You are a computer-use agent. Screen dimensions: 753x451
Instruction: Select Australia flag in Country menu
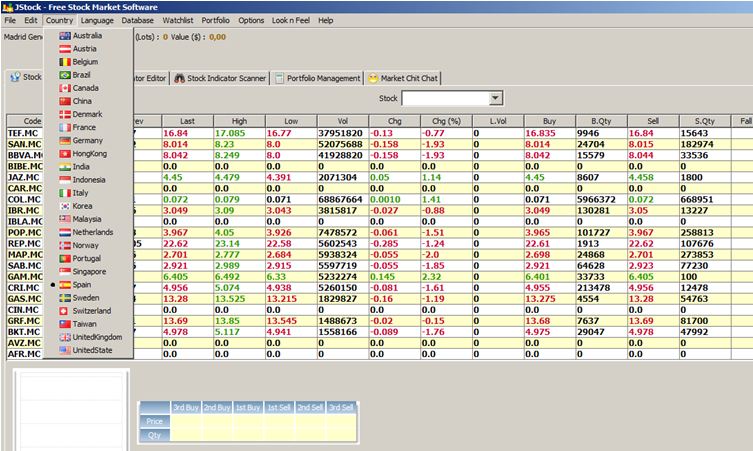(x=65, y=36)
